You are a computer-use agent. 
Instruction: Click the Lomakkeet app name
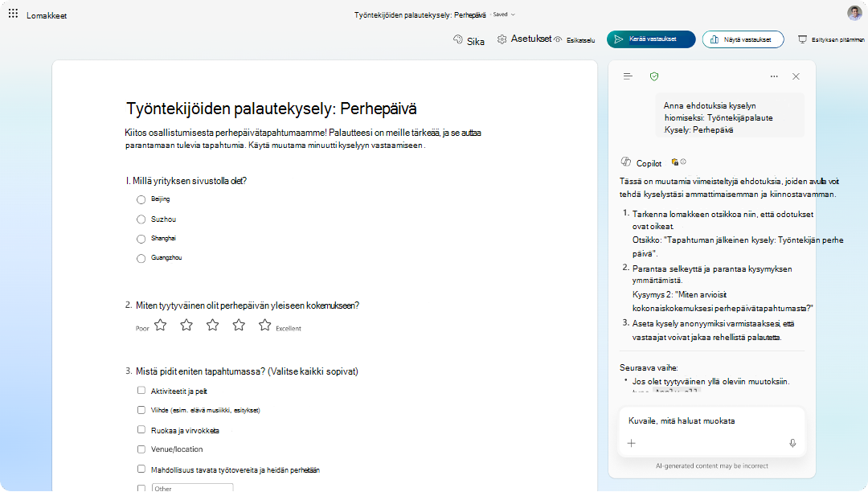tap(47, 15)
